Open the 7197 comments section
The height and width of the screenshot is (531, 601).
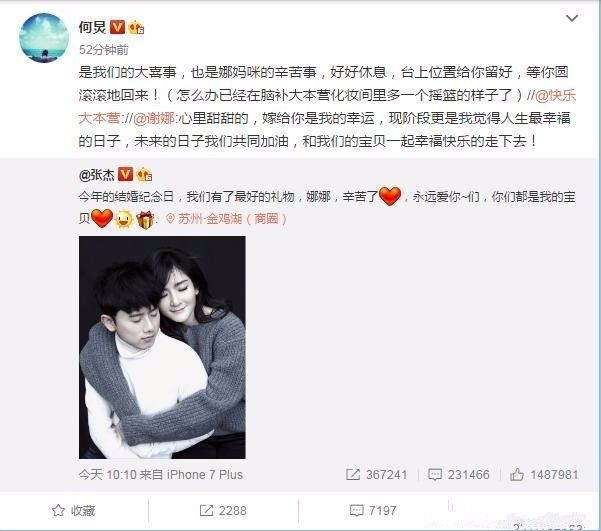(x=373, y=511)
